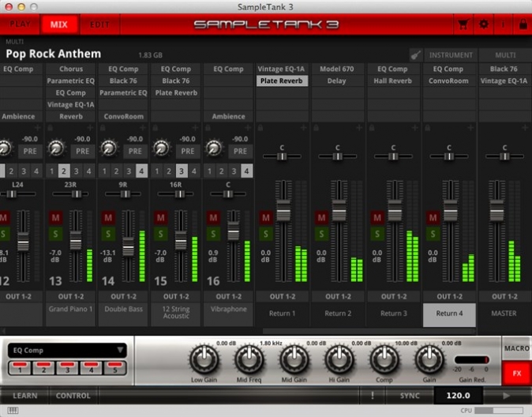This screenshot has width=532, height=417.
Task: Open the MACRO panel tab
Action: 517,348
